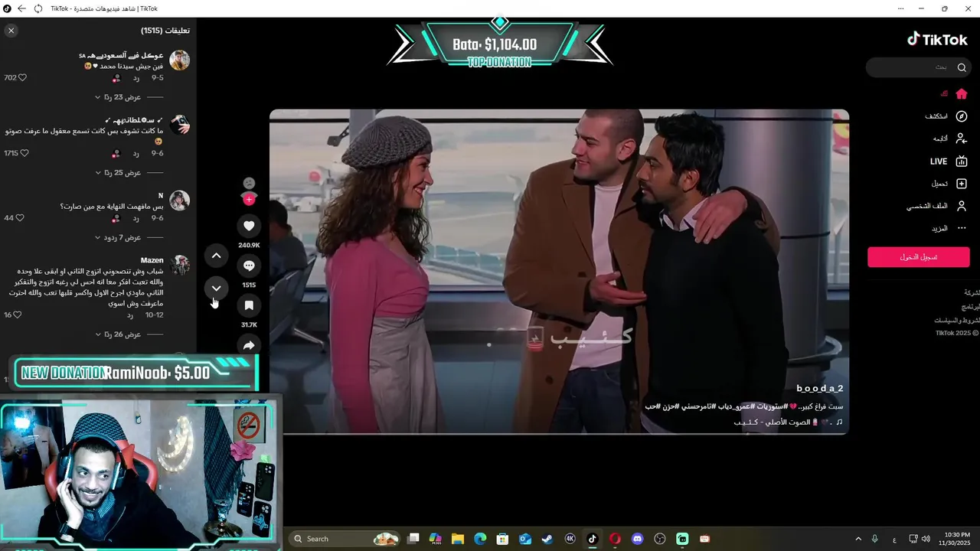Show hidden tray icons chevron
This screenshot has height=551, width=980.
858,539
